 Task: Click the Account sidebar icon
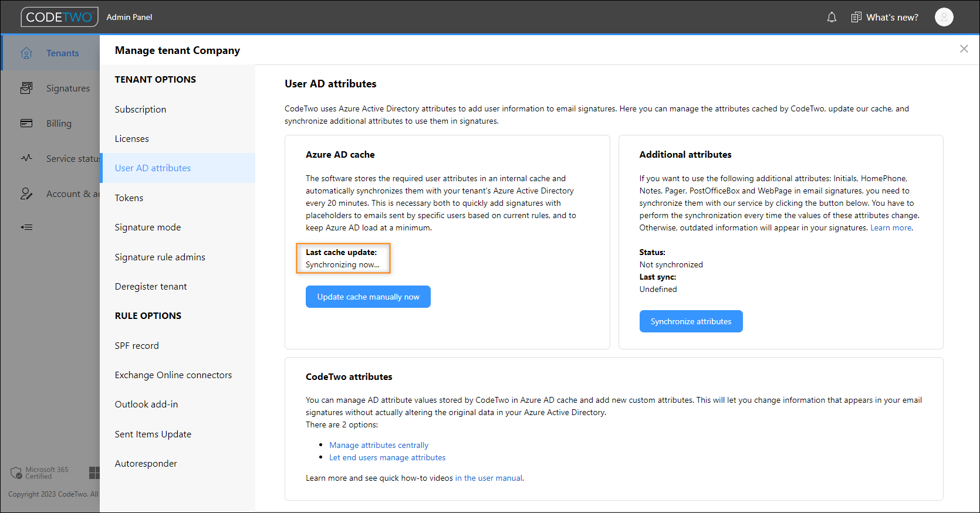coord(26,194)
